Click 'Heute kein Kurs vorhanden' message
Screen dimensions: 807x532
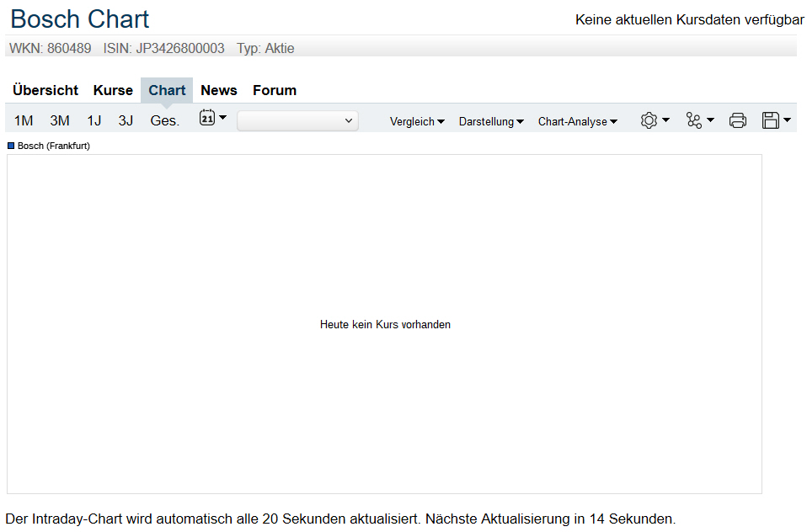coord(385,324)
